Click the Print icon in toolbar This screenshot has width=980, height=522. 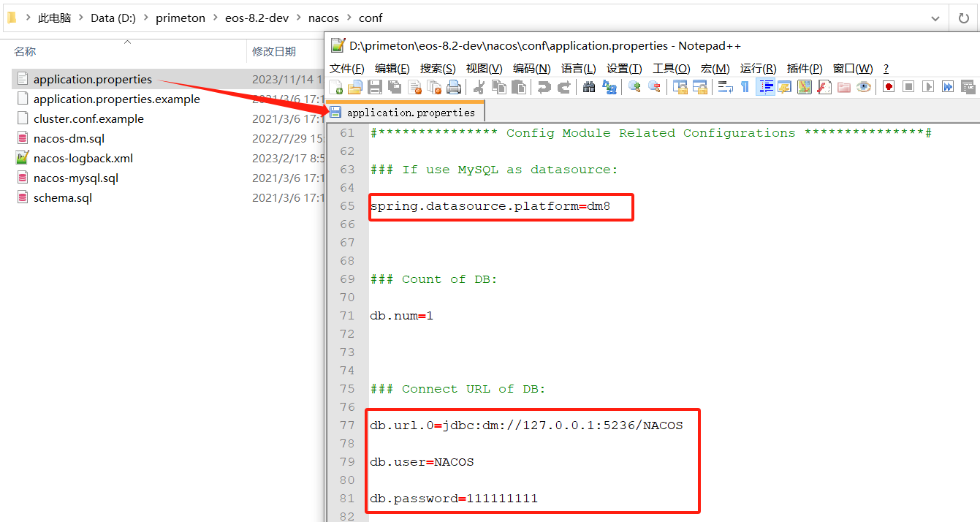tap(454, 88)
